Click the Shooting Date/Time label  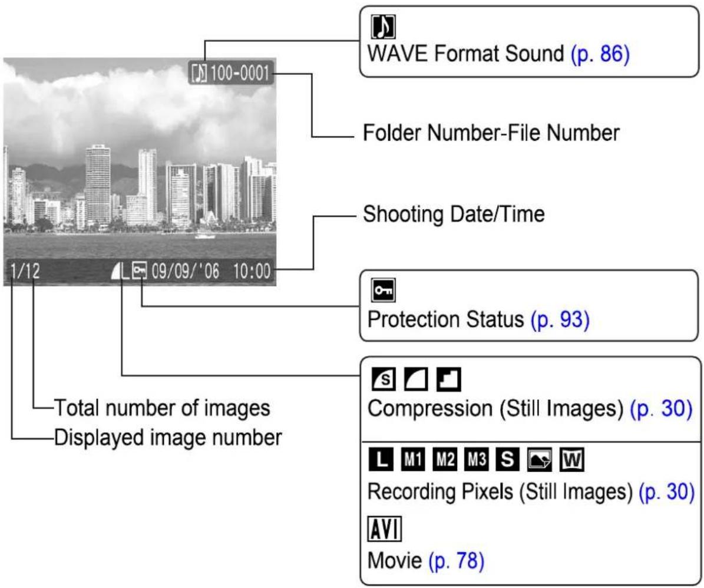(x=454, y=214)
